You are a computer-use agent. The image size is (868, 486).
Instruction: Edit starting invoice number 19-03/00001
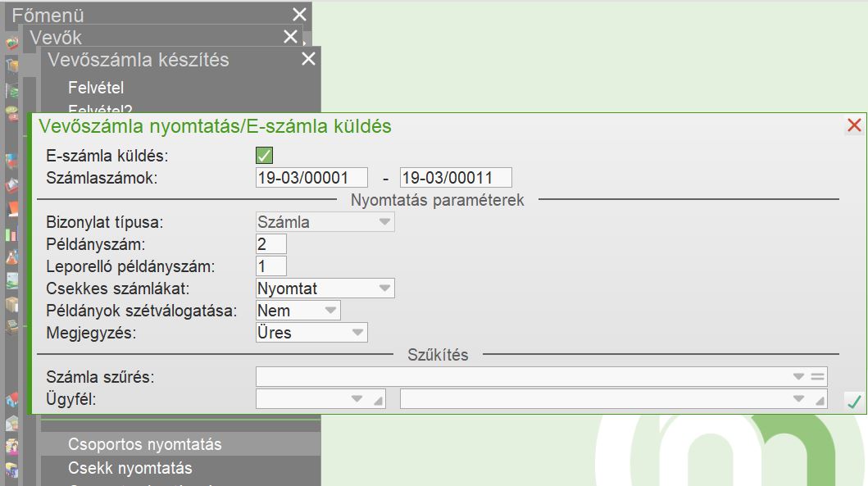[x=311, y=178]
